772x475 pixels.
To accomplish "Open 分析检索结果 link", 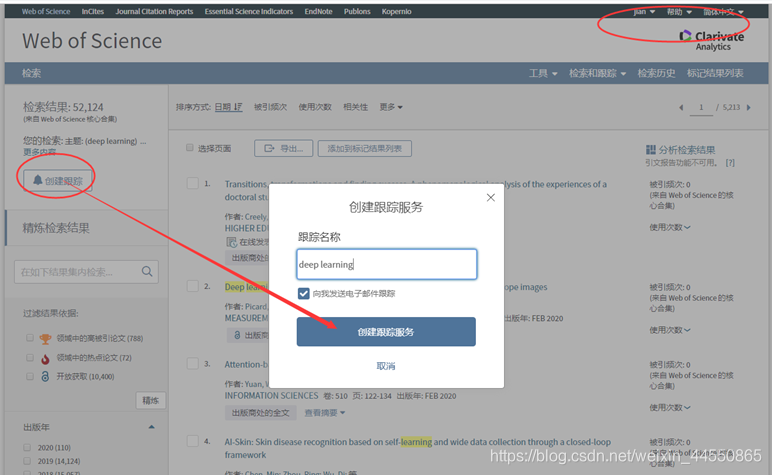I will [x=687, y=150].
